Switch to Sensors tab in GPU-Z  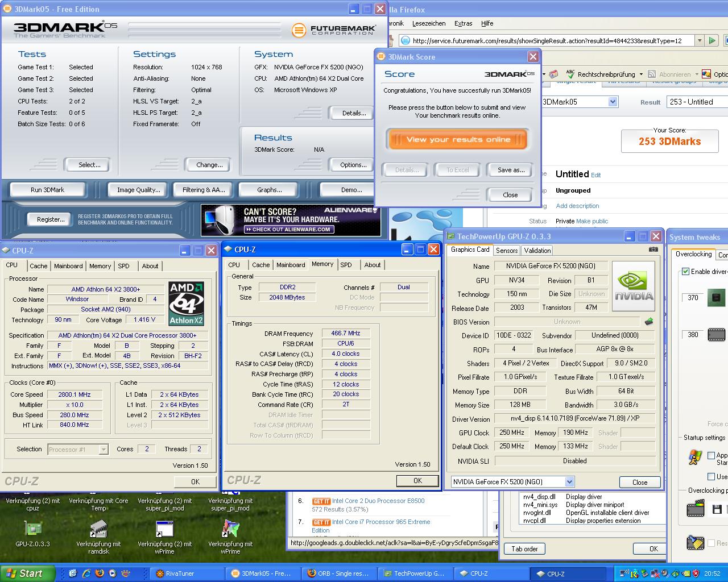point(507,251)
